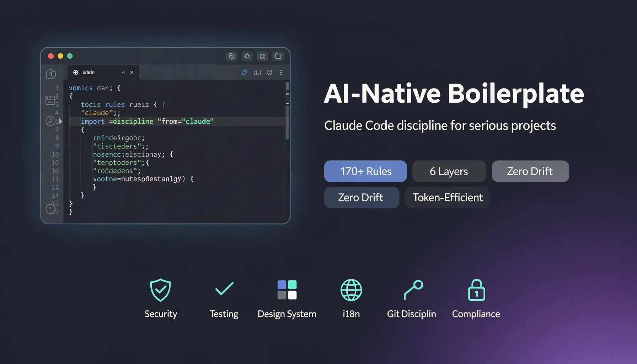Image resolution: width=637 pixels, height=364 pixels.
Task: Click the clock icon at sidebar bottom
Action: click(x=50, y=209)
